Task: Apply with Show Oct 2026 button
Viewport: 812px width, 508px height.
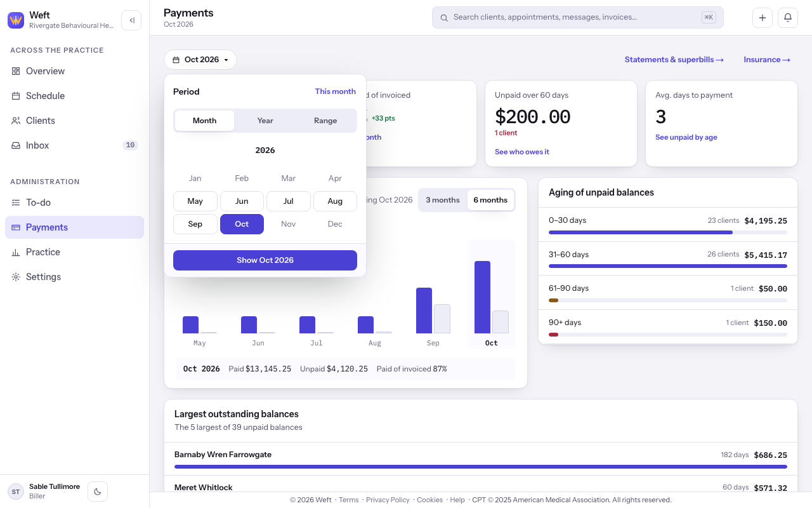Action: (265, 260)
